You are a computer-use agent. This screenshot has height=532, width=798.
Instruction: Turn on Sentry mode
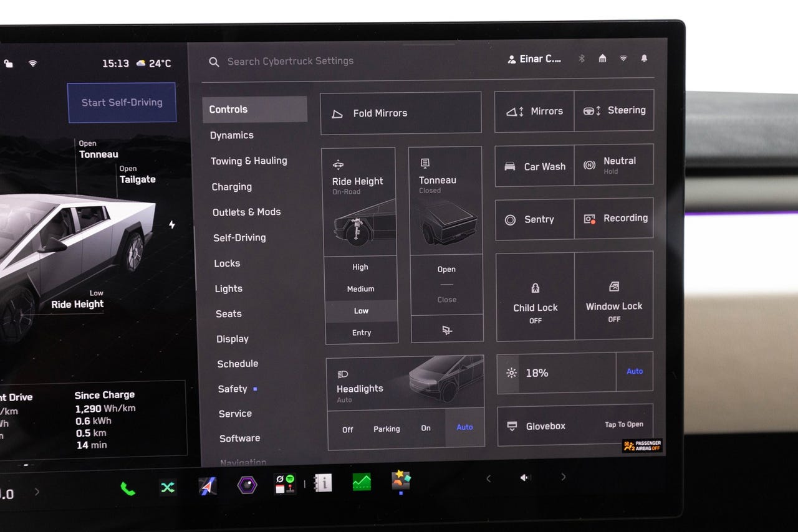pos(535,220)
